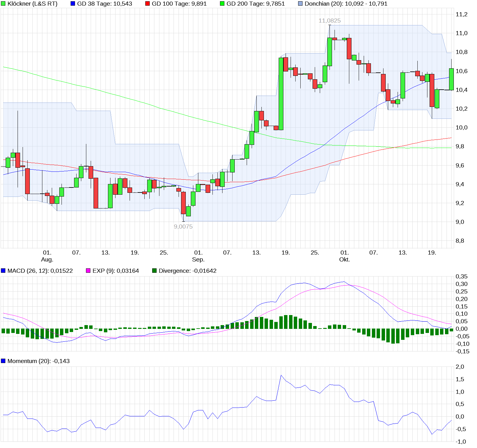477x448 pixels.
Task: Click the dark green Divergence legend swatch
Action: pyautogui.click(x=154, y=271)
